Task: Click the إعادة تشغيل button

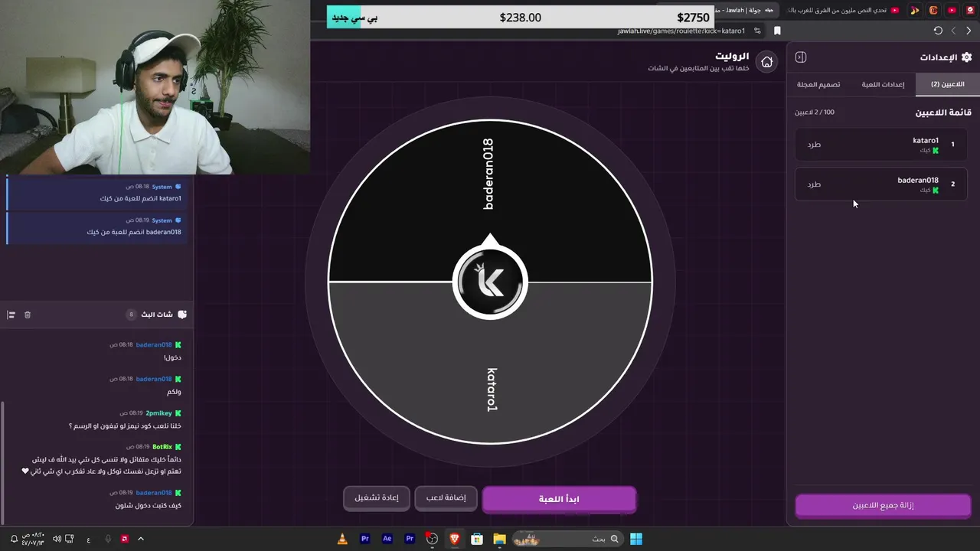Action: pos(377,497)
